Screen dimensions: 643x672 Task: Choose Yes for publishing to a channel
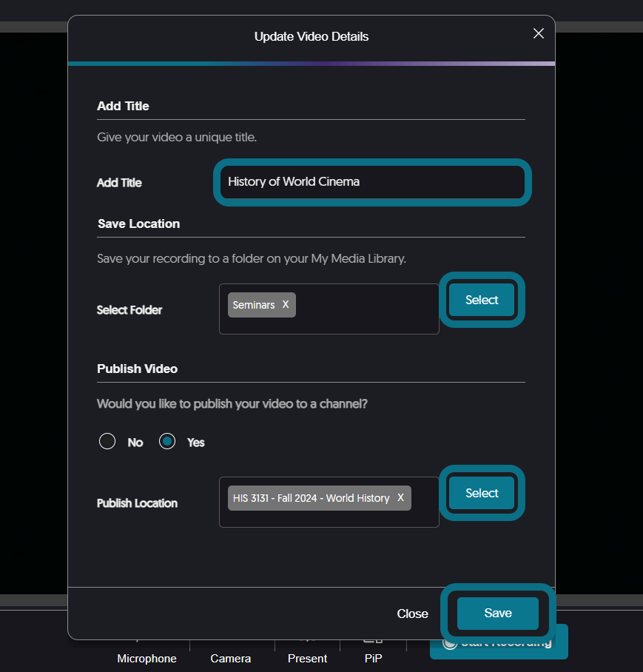point(167,441)
